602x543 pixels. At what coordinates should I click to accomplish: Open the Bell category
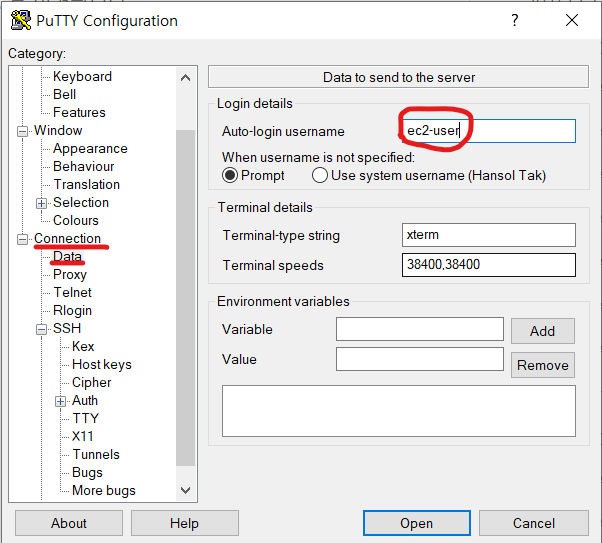pyautogui.click(x=64, y=94)
